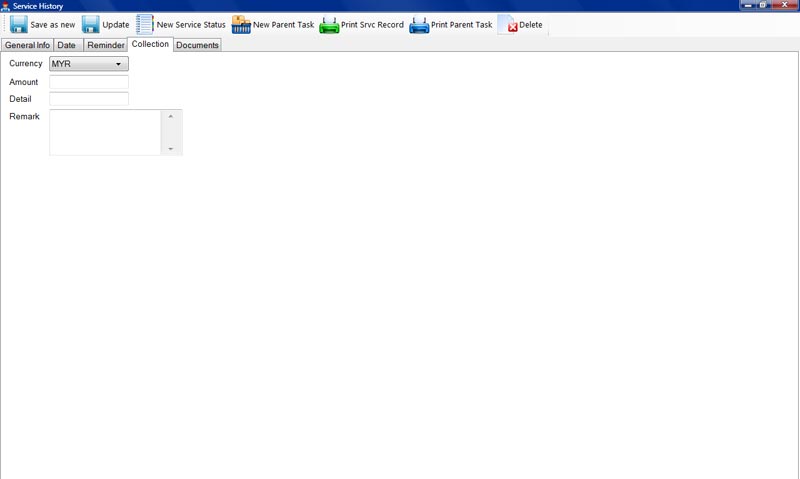
Task: Click the Currency dropdown arrow
Action: pos(118,64)
